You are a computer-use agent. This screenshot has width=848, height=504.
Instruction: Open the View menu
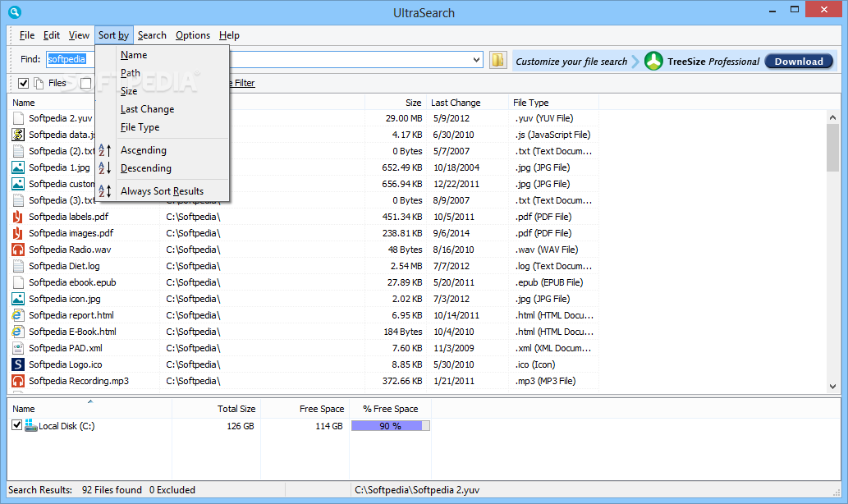[x=79, y=35]
